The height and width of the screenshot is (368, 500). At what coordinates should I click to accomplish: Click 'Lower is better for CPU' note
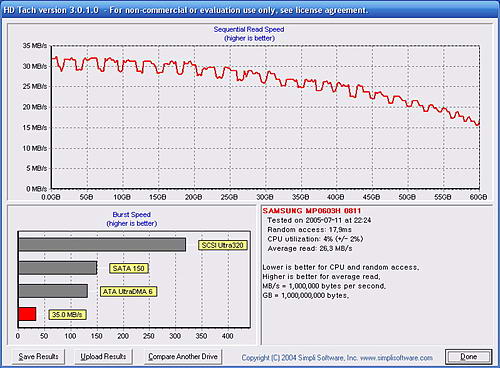341,267
